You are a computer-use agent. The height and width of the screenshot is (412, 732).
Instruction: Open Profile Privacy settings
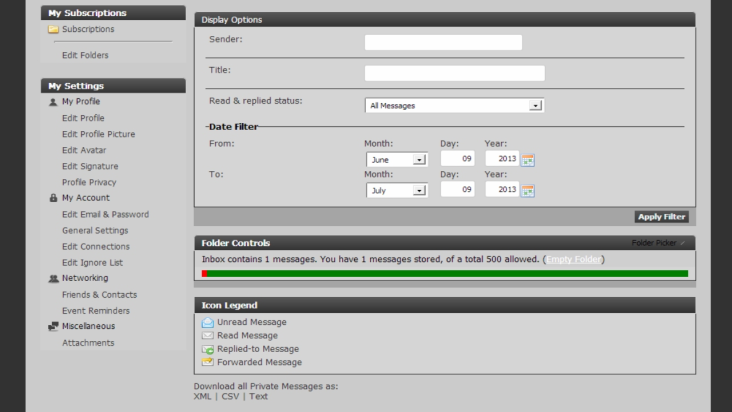point(89,182)
